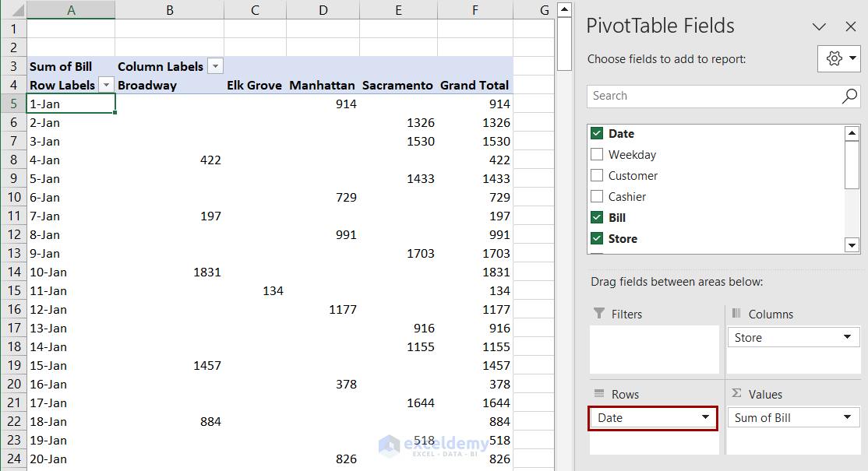Click the worksheet scrollbar up arrow
The image size is (868, 471).
[563, 9]
